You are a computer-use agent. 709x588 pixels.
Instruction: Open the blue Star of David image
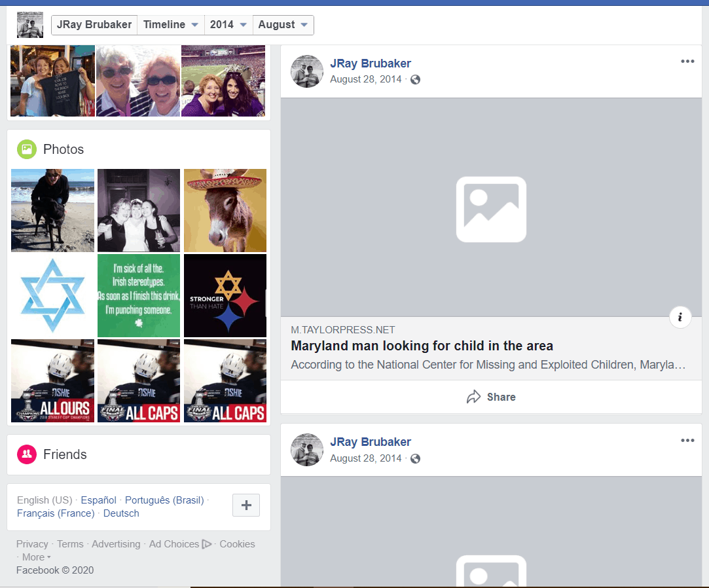tap(52, 296)
